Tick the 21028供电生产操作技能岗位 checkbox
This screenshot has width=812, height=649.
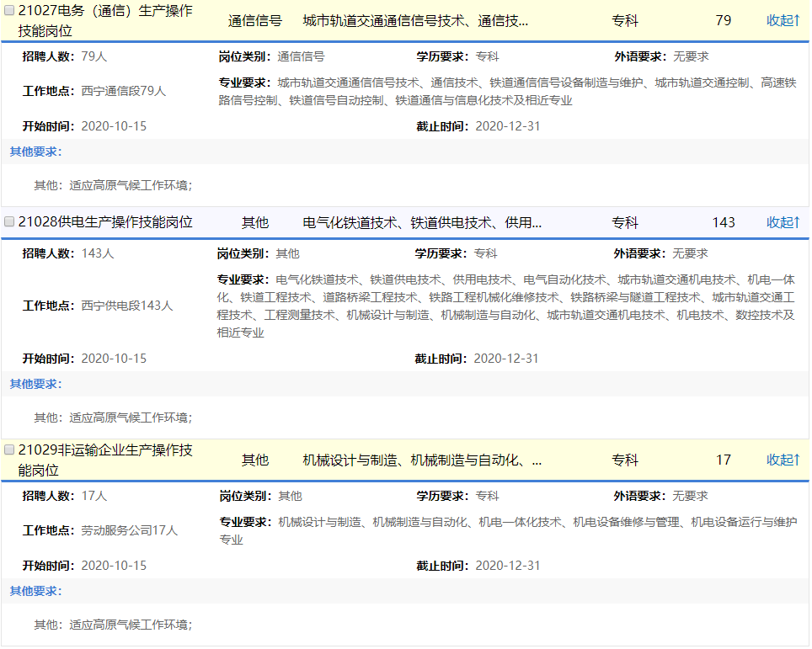pos(10,222)
